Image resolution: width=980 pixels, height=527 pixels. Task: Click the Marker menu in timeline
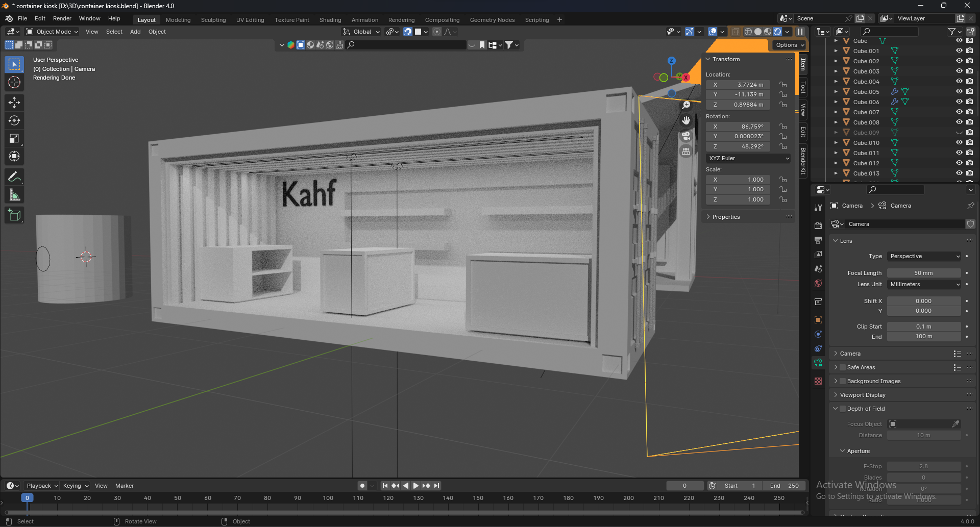125,486
